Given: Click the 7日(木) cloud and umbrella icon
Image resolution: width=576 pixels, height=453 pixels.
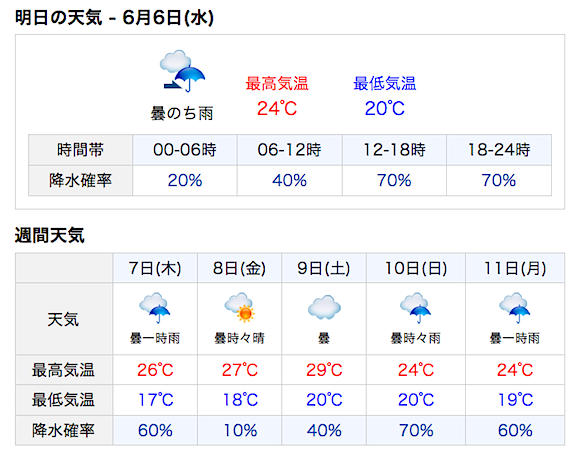Looking at the screenshot, I should pyautogui.click(x=155, y=308).
